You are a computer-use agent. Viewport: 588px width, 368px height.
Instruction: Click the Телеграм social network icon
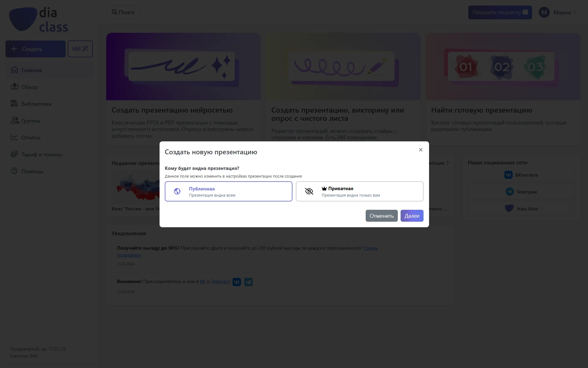click(510, 192)
